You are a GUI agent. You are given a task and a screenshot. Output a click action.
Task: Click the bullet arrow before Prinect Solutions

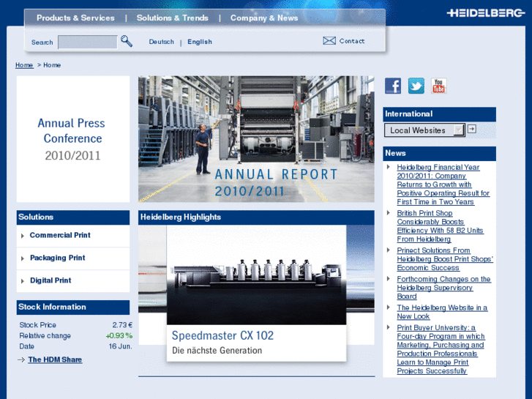tap(389, 250)
